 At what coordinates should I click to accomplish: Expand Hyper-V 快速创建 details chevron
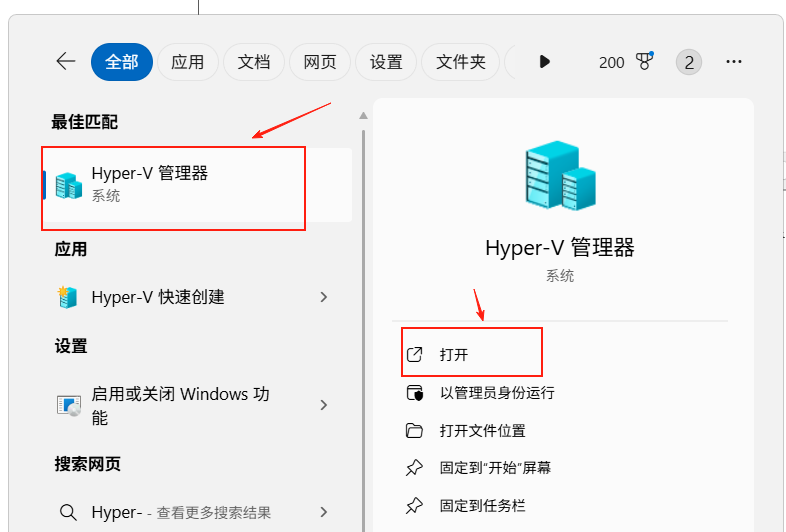click(x=324, y=297)
